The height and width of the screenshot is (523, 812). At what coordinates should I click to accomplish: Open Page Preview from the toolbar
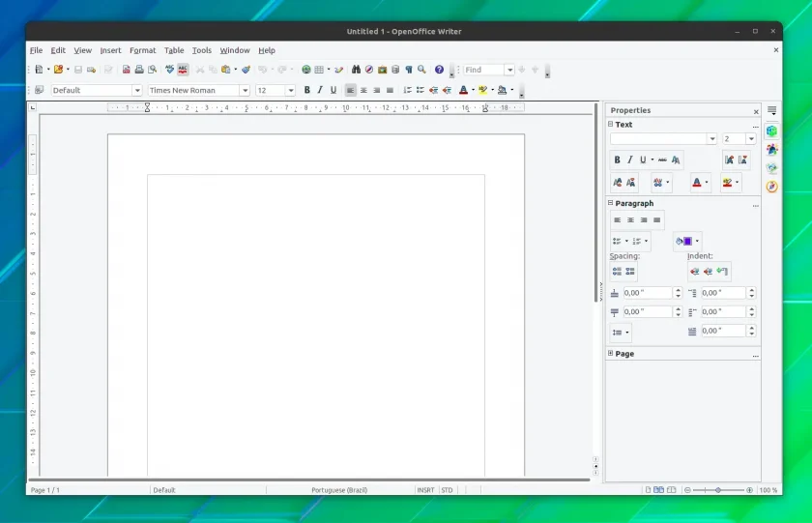153,70
